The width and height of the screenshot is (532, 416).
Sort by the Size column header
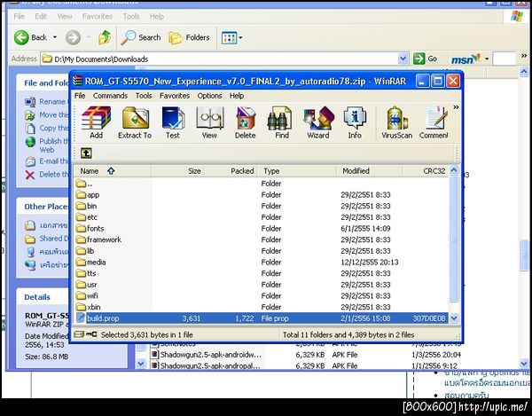coord(178,171)
